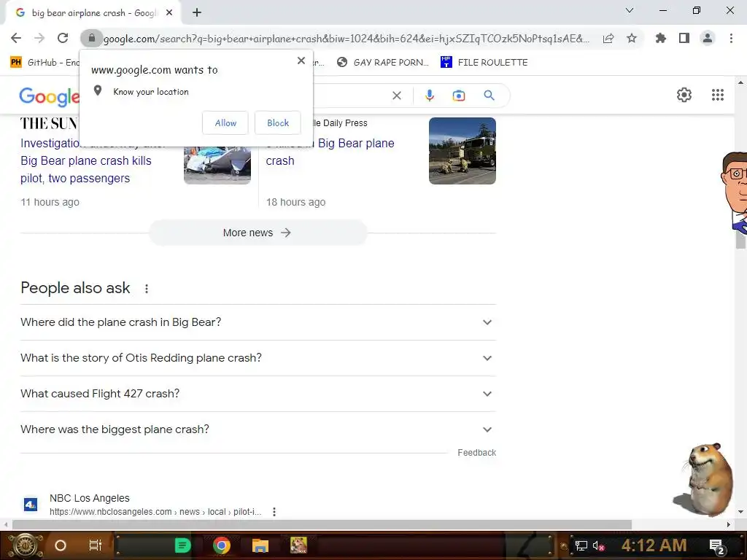This screenshot has height=560, width=747.
Task: Click '18 hours ago' timestamp
Action: (x=296, y=203)
